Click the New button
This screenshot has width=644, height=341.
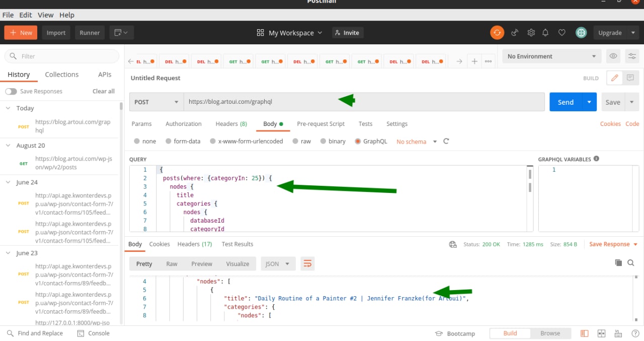21,33
